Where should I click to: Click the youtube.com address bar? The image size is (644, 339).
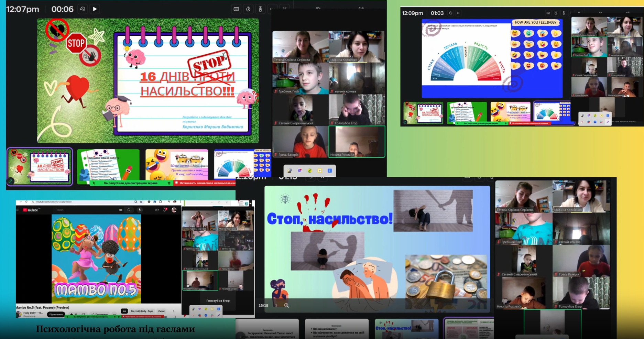(83, 202)
